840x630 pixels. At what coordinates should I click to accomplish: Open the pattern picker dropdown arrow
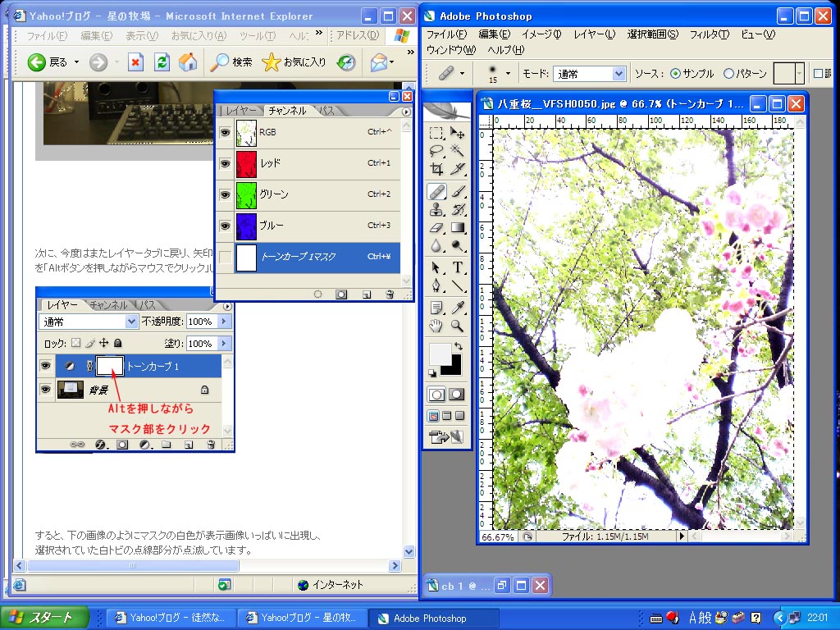pos(799,73)
